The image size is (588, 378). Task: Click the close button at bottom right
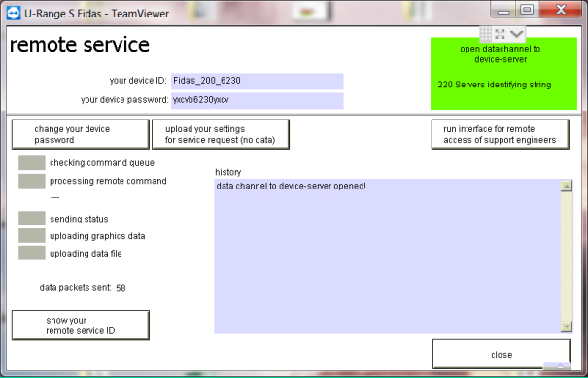(x=502, y=355)
